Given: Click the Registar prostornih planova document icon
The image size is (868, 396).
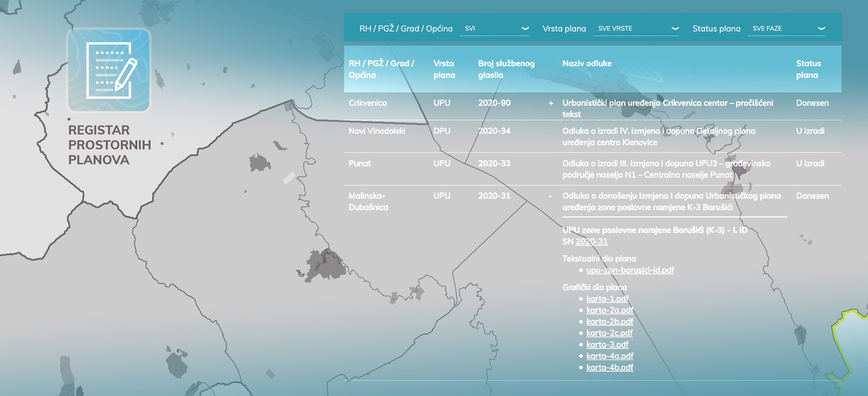Looking at the screenshot, I should pyautogui.click(x=109, y=70).
